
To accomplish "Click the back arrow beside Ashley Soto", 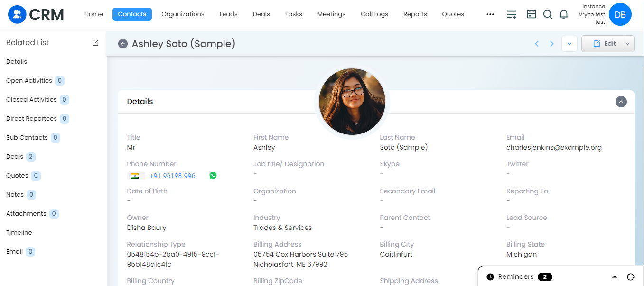I will [123, 44].
